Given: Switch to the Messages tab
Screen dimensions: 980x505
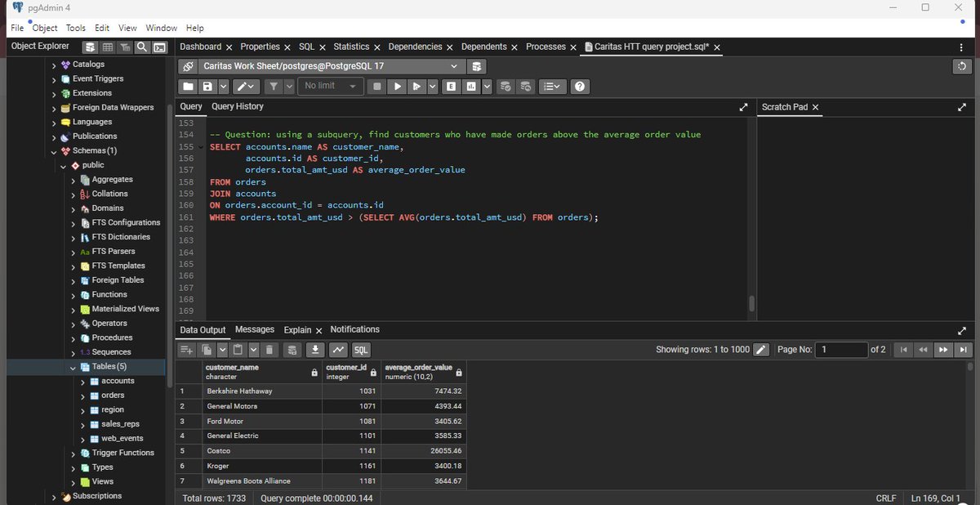Looking at the screenshot, I should 255,329.
